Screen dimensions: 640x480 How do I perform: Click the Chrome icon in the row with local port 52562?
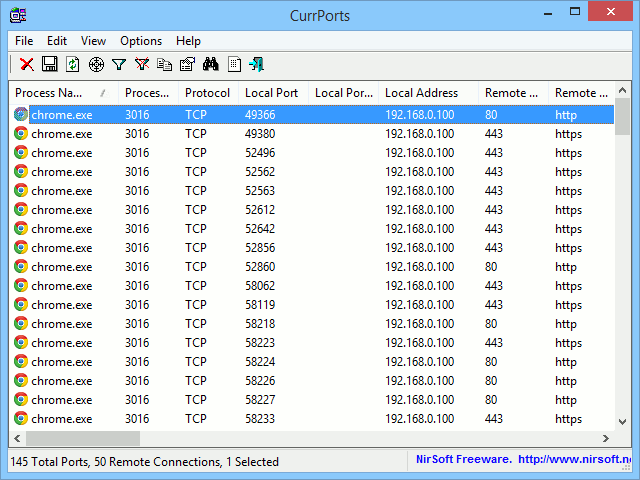21,171
